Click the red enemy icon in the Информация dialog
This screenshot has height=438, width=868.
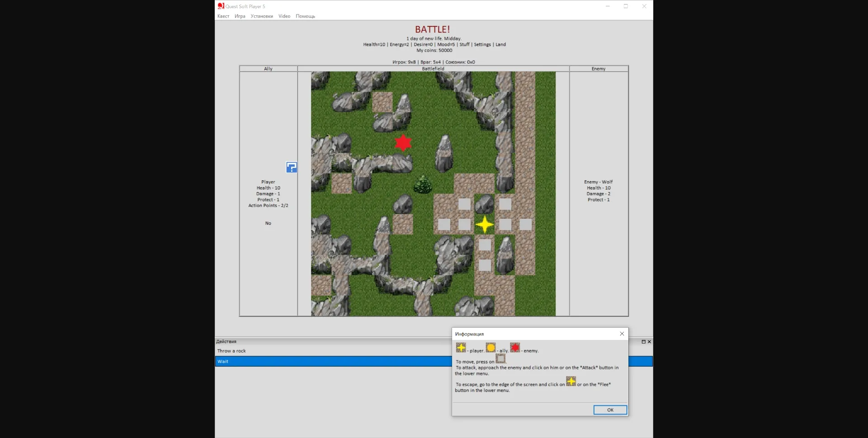point(516,348)
